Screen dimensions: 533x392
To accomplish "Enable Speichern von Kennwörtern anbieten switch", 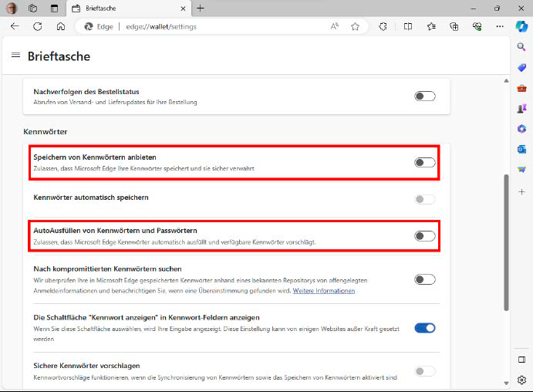I will click(x=424, y=163).
